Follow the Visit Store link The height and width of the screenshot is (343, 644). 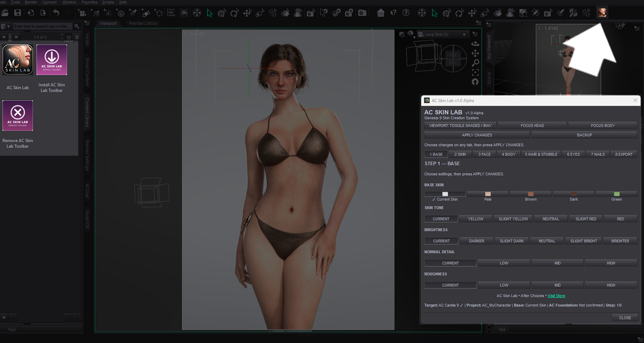click(x=556, y=296)
